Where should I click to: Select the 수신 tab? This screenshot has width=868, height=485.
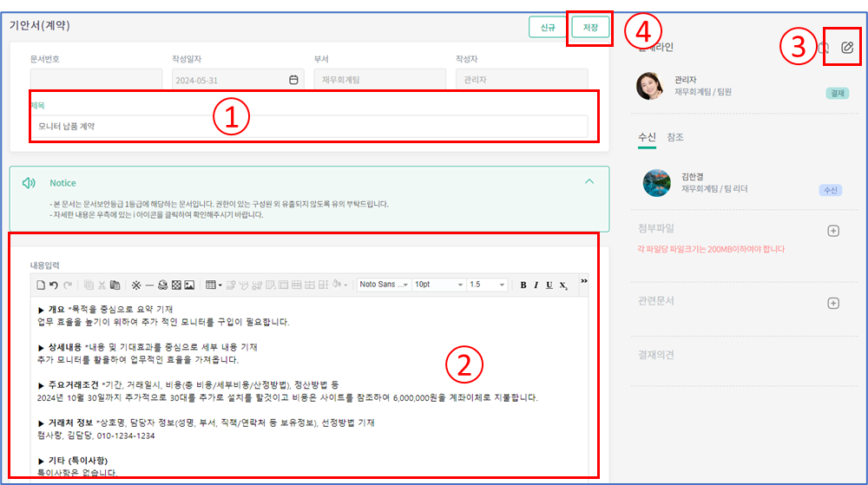pos(647,137)
